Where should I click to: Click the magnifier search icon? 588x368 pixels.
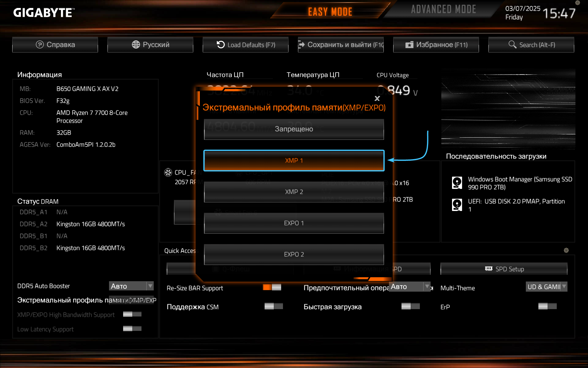[512, 44]
